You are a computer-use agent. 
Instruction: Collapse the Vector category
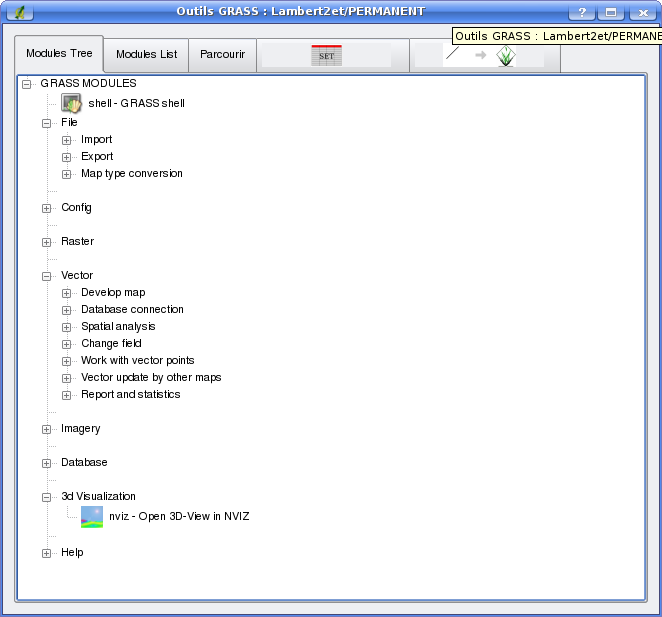click(47, 276)
